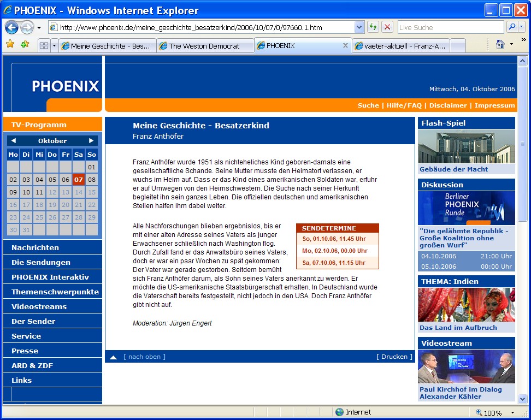531x420 pixels.
Task: Open 'Das Land im Aufbruch' link
Action: (x=458, y=328)
